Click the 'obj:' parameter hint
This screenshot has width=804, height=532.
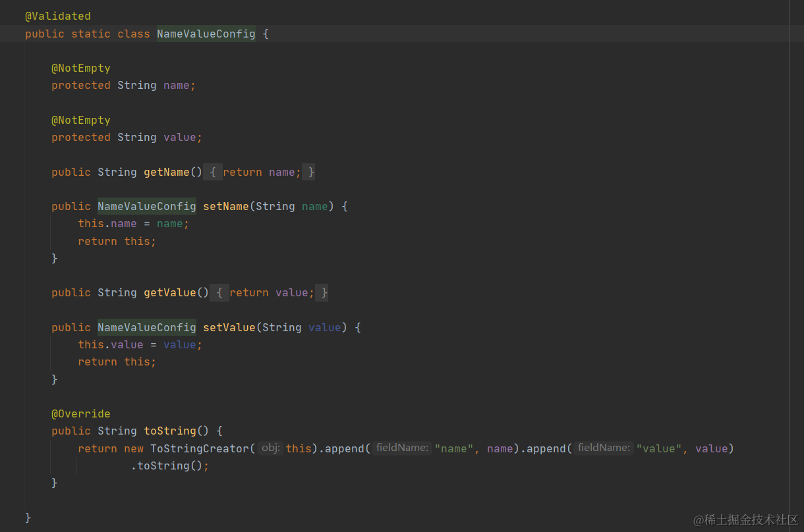click(270, 448)
